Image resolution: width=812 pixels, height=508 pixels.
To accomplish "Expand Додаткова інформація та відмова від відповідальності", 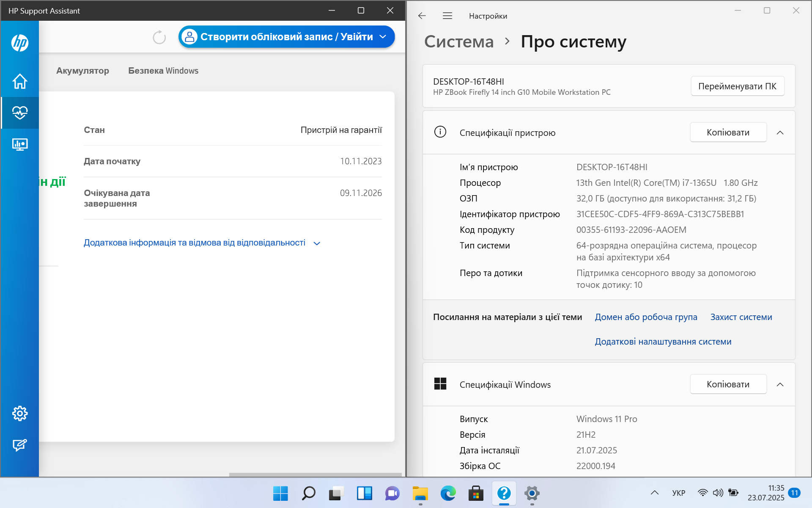I will [x=202, y=243].
